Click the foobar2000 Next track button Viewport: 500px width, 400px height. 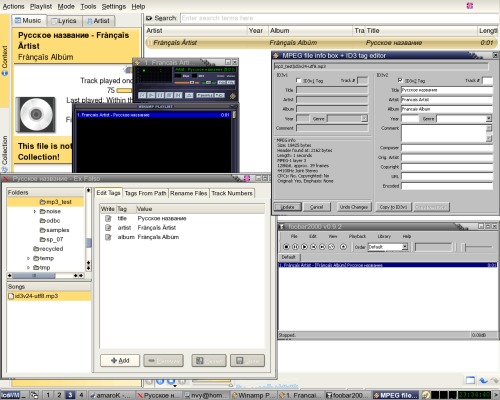(x=322, y=247)
